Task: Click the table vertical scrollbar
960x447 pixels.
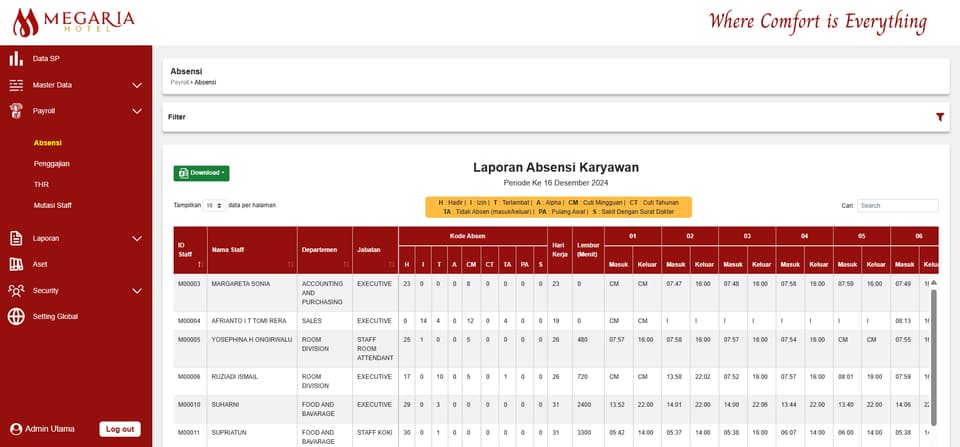Action: (934, 357)
